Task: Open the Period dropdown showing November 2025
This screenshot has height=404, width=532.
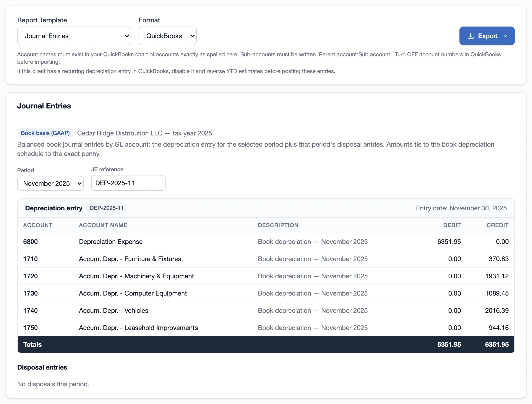Action: click(50, 183)
